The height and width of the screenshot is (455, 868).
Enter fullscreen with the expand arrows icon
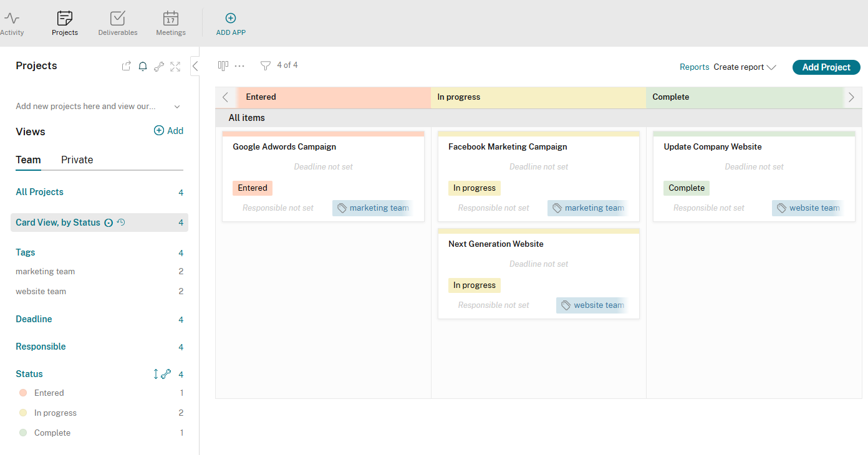175,66
